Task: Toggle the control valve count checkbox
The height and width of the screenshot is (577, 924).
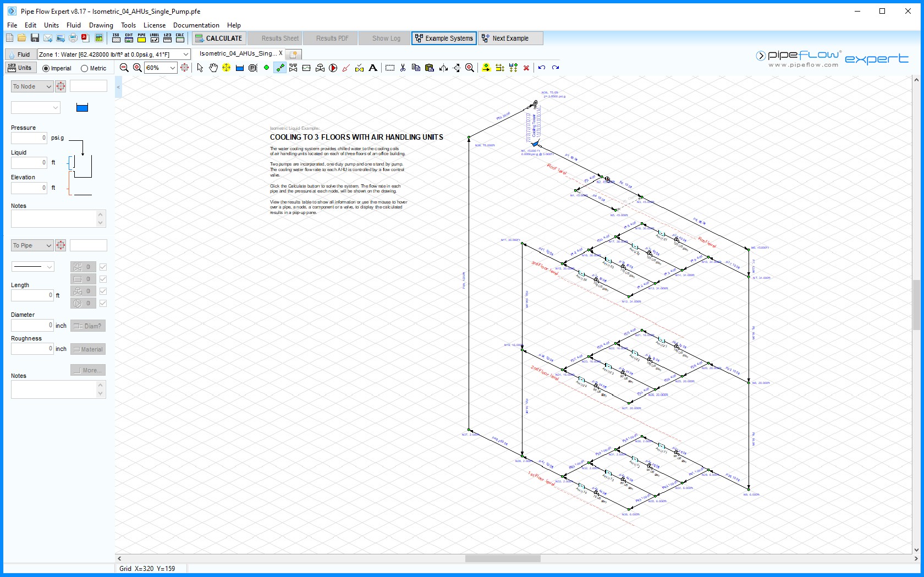Action: tap(103, 291)
